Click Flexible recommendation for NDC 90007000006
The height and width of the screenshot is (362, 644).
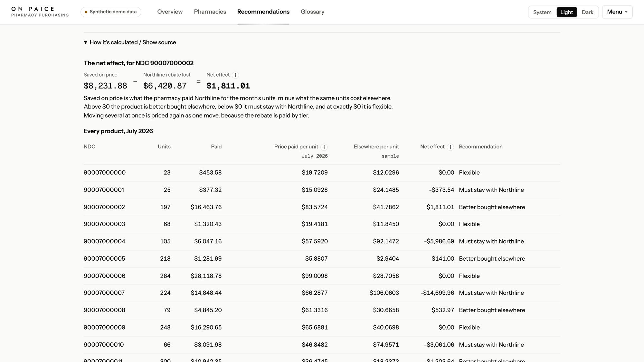[x=469, y=276]
